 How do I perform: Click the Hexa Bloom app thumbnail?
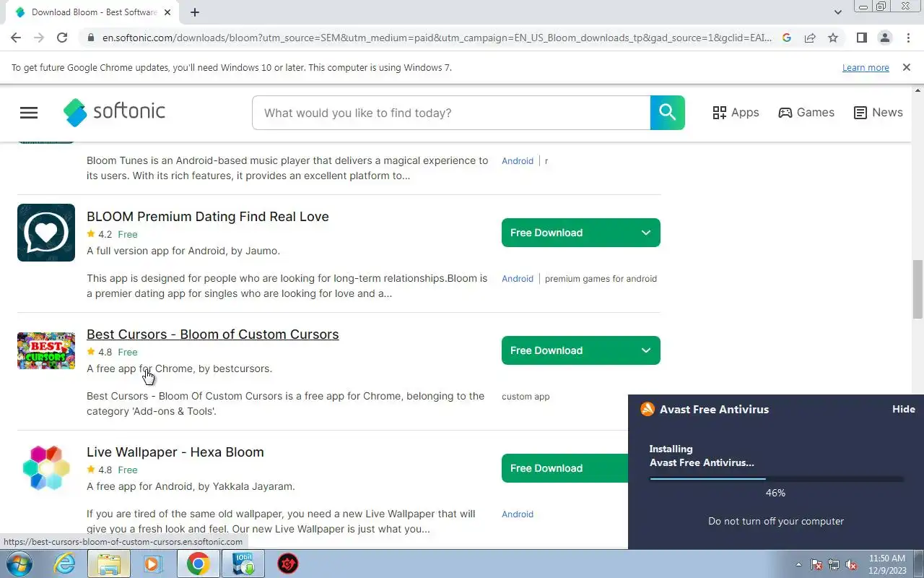[46, 468]
